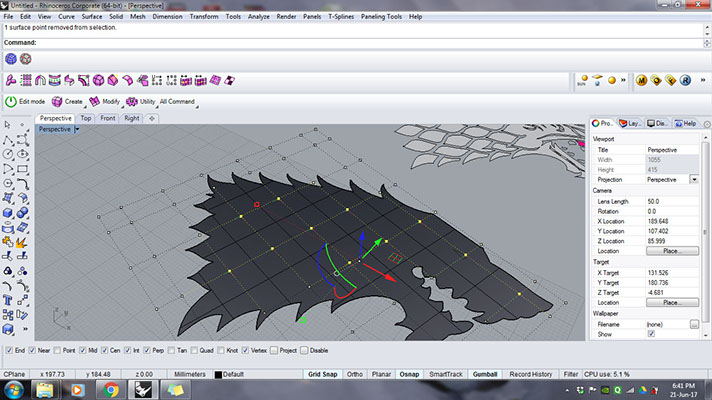Select the Text object tool
Image resolution: width=712 pixels, height=400 pixels.
pos(8,300)
